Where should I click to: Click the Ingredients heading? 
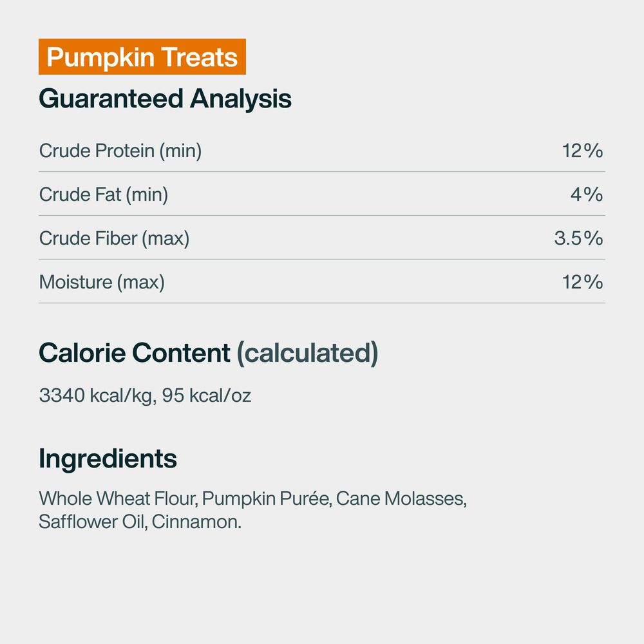(108, 459)
